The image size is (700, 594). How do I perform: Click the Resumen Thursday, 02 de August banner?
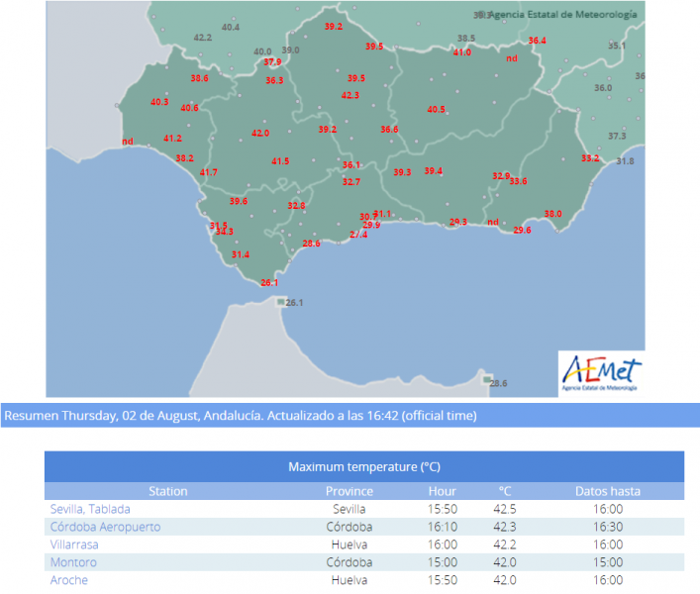click(350, 416)
